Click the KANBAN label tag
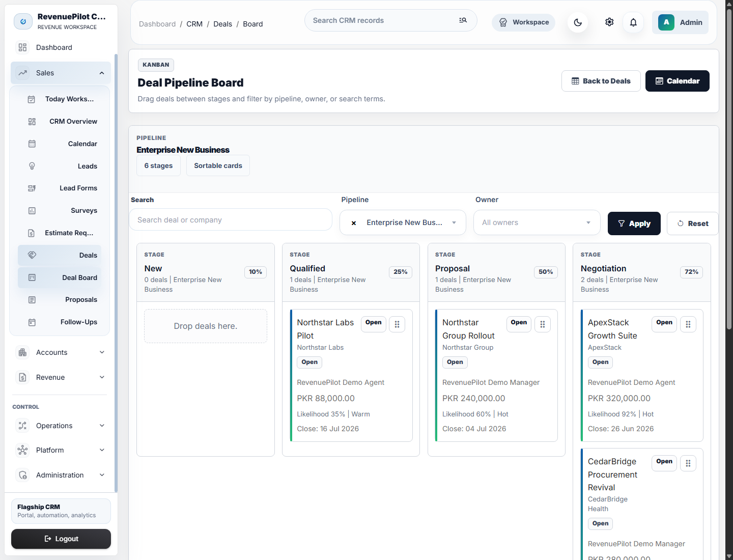733x560 pixels. click(156, 65)
